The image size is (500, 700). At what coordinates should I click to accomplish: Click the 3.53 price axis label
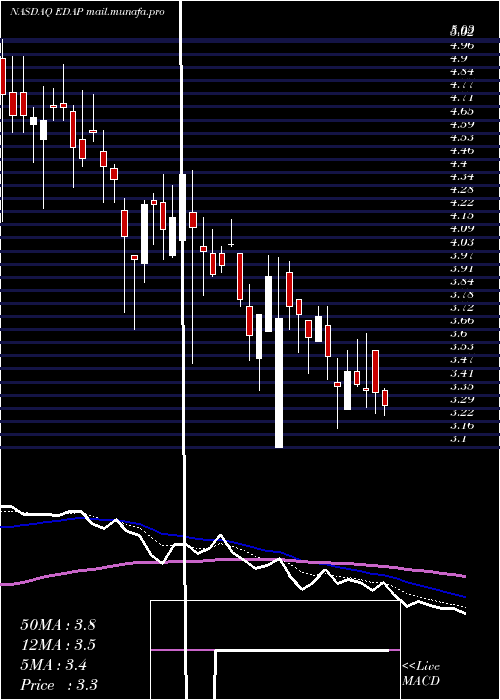(x=462, y=346)
